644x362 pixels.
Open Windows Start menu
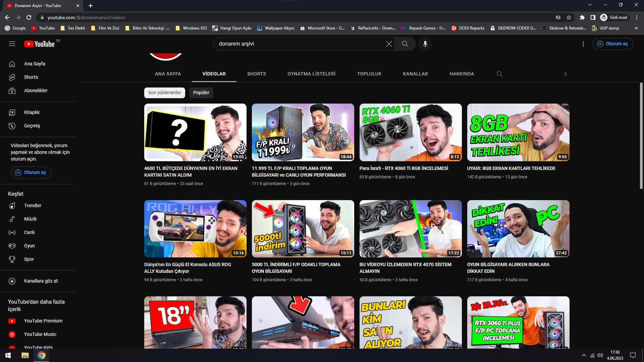click(x=8, y=355)
